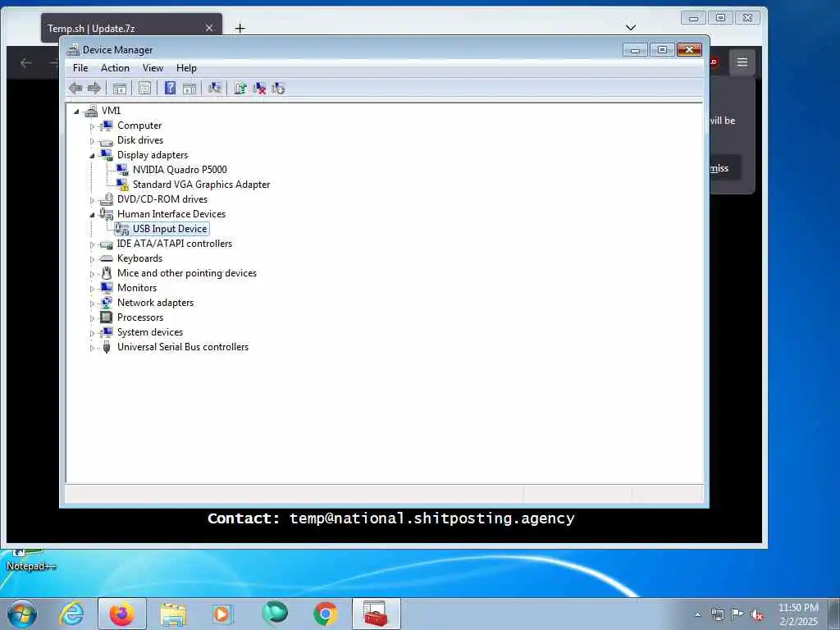Image resolution: width=840 pixels, height=630 pixels.
Task: Click the muted volume tray icon
Action: pyautogui.click(x=757, y=615)
